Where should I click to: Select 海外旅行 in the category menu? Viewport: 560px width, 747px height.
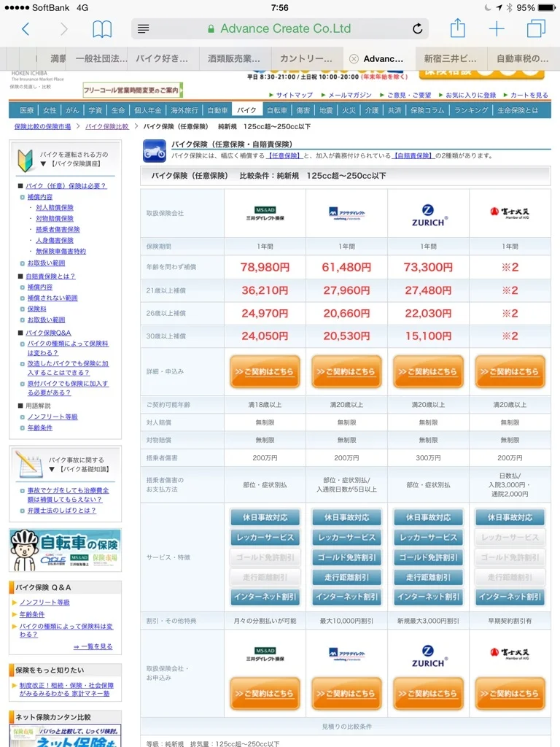(x=184, y=110)
